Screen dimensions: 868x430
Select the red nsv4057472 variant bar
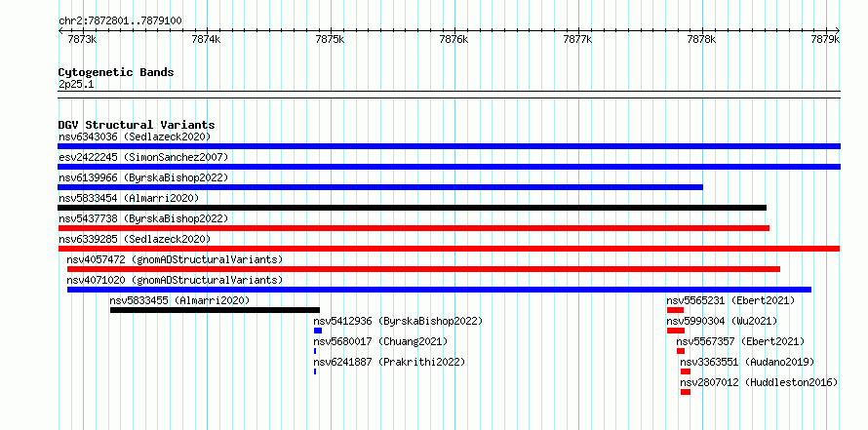pyautogui.click(x=423, y=269)
